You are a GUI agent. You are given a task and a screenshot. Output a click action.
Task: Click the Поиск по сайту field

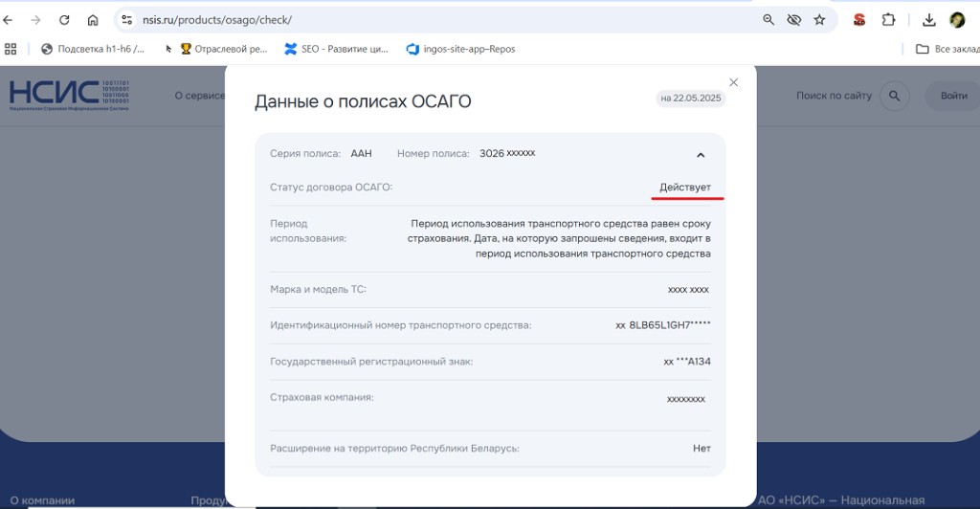(x=834, y=96)
